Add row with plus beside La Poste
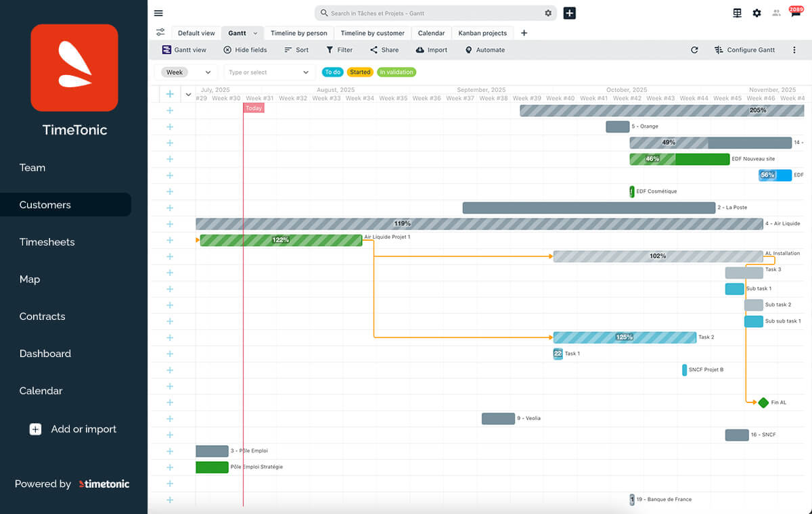Image resolution: width=812 pixels, height=514 pixels. (x=170, y=208)
